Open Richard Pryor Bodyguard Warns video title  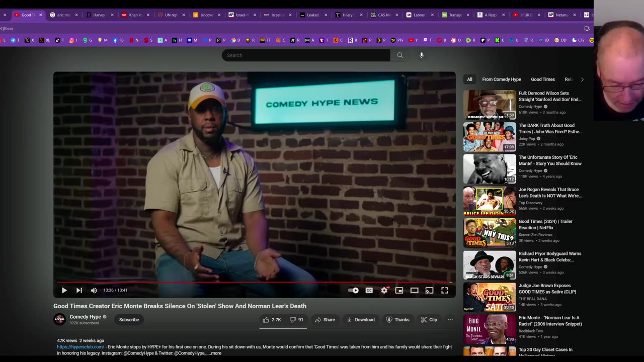550,257
